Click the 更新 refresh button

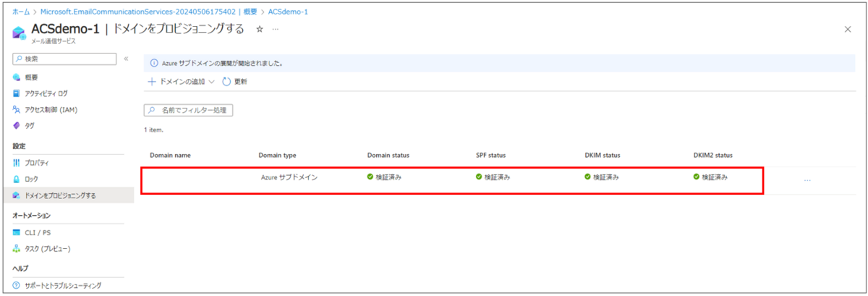coord(234,82)
